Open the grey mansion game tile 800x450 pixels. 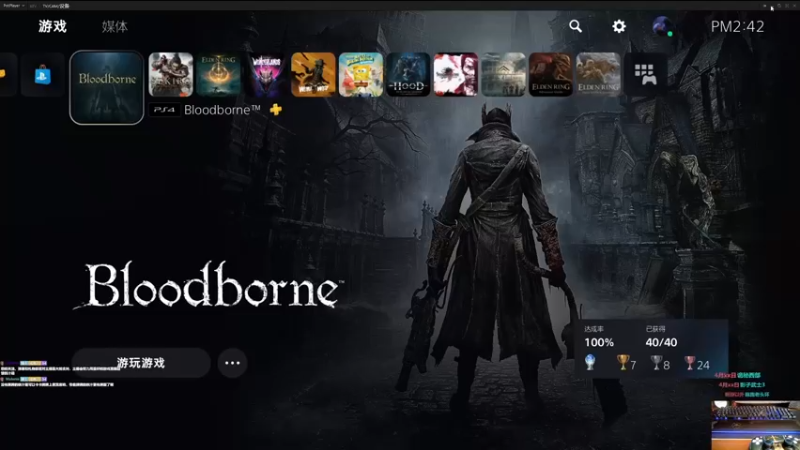[x=503, y=74]
